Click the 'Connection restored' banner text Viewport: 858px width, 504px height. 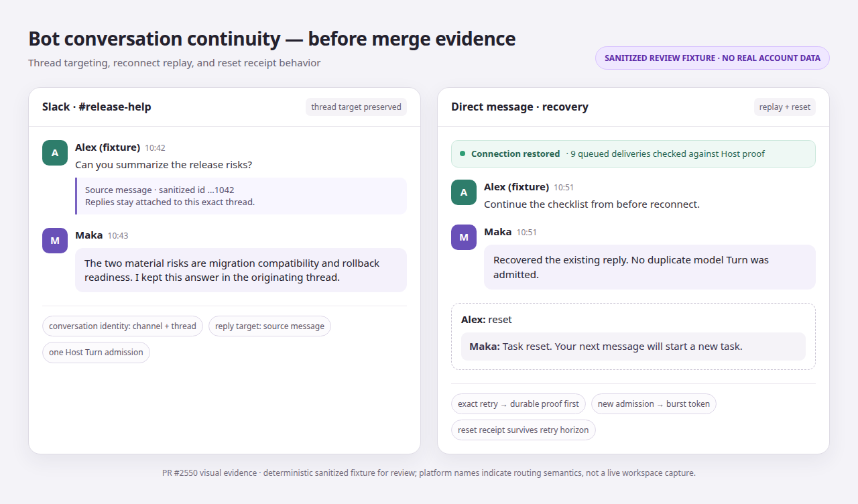(x=515, y=154)
